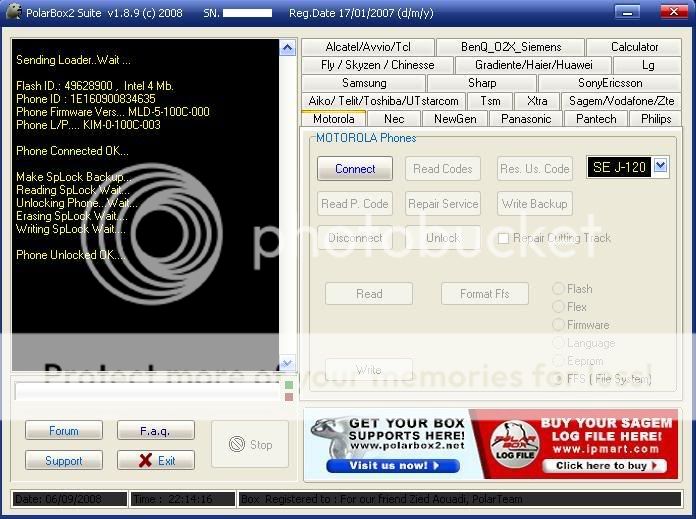
Task: Open the Aiko/Telit/Toshiba/UTstarcom tab
Action: pyautogui.click(x=384, y=101)
